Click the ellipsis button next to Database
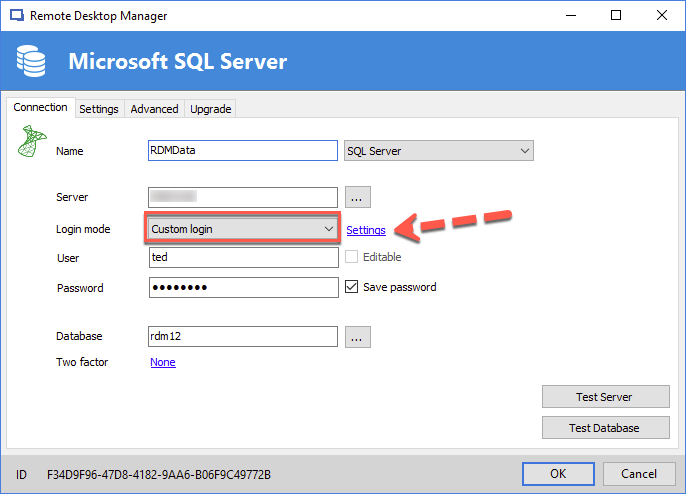 pyautogui.click(x=358, y=337)
